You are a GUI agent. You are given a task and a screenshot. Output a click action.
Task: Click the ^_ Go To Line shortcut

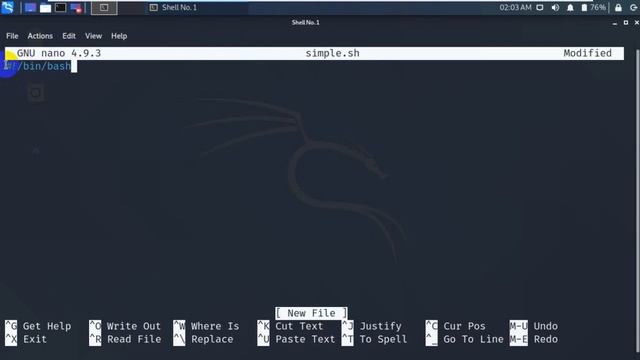pyautogui.click(x=464, y=339)
